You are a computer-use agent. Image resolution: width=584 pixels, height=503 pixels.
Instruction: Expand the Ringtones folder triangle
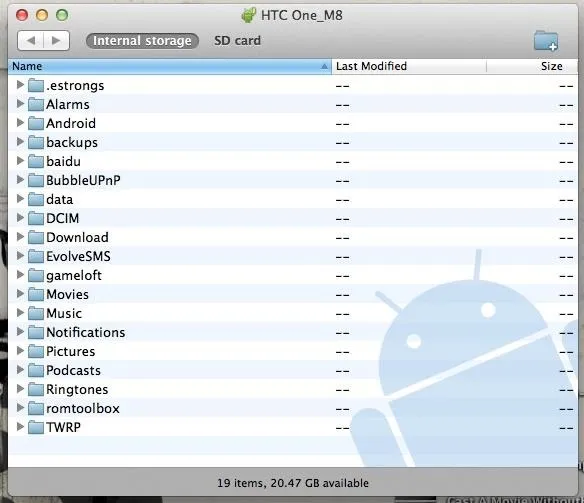click(20, 389)
